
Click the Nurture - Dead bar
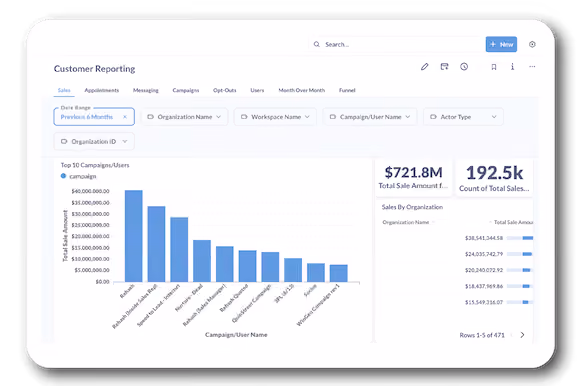pos(202,261)
